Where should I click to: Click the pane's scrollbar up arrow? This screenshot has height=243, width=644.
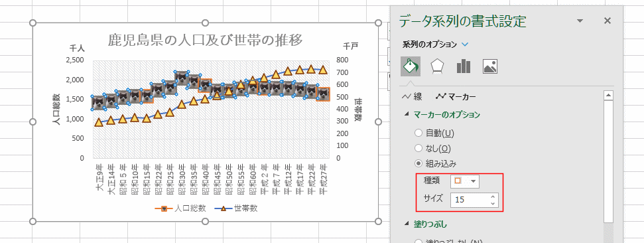[x=609, y=96]
